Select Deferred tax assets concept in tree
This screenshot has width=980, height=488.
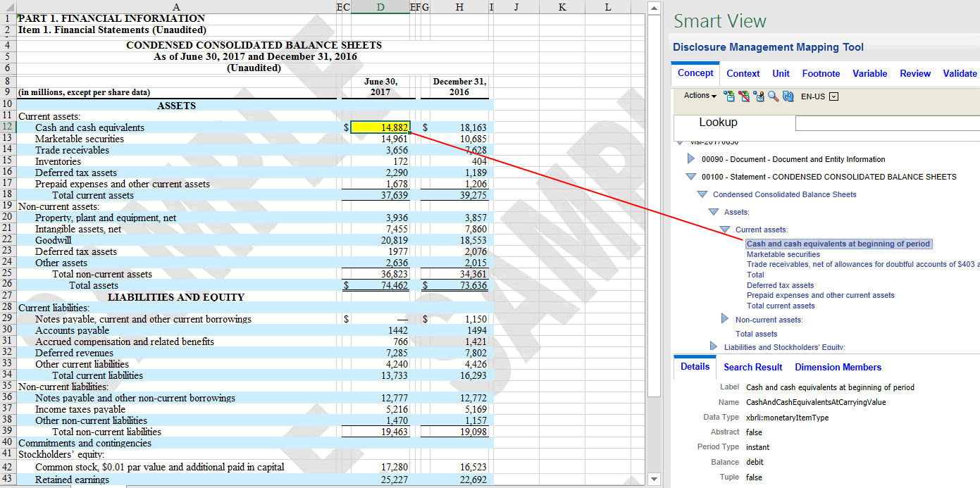780,285
